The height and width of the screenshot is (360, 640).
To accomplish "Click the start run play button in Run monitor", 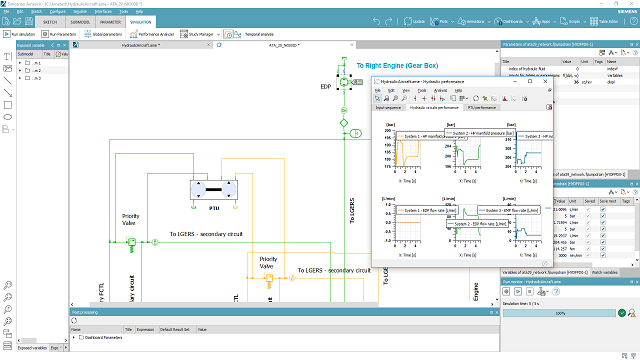I will [x=518, y=291].
